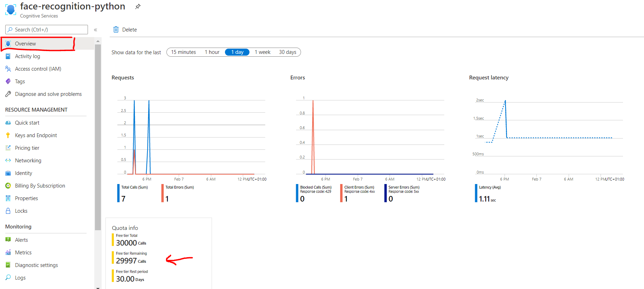The height and width of the screenshot is (289, 644).
Task: Open Diagnose and solve problems
Action: [48, 94]
